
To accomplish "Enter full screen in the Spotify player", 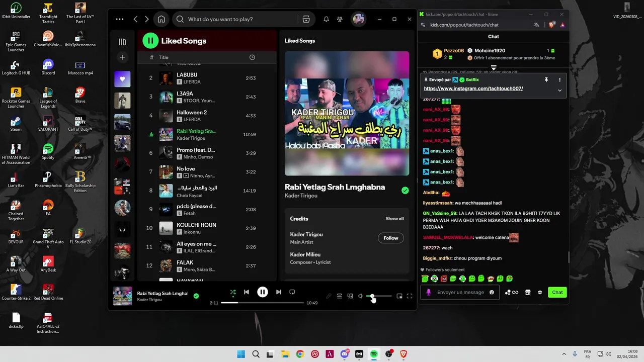I will (x=410, y=296).
